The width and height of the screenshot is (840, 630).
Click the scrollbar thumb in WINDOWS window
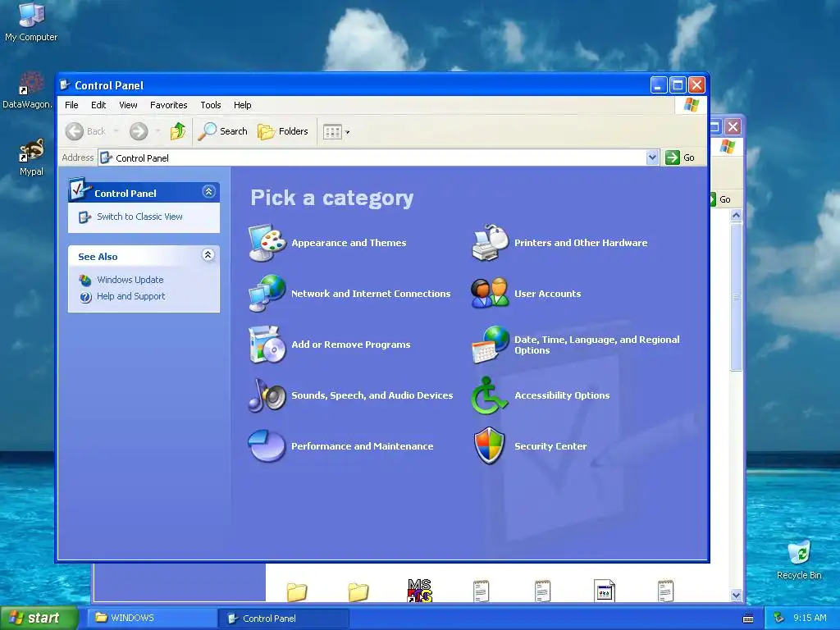tap(736, 297)
